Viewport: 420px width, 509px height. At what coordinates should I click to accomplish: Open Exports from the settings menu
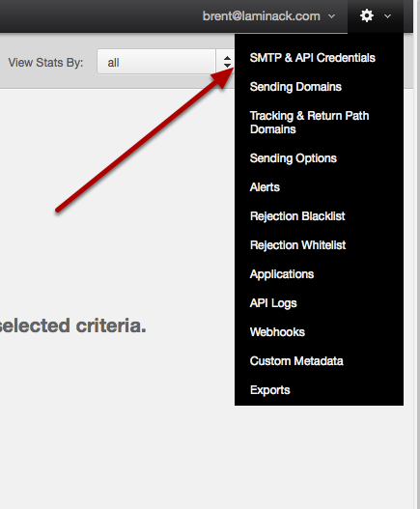269,390
